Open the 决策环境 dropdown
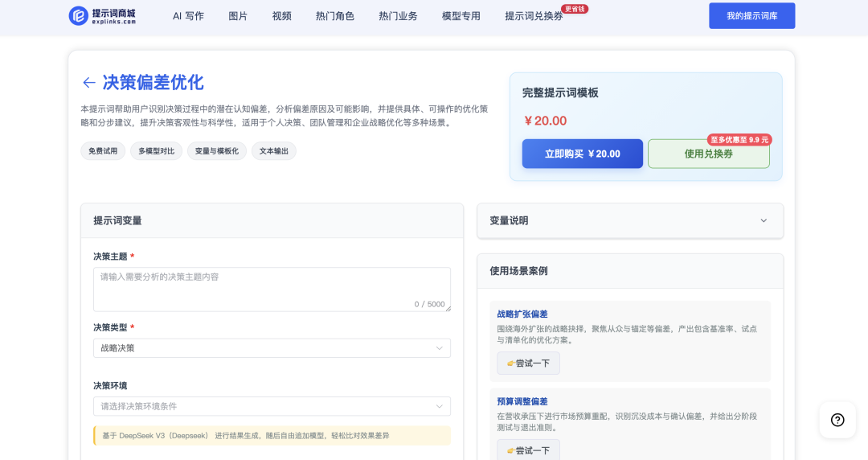The image size is (868, 460). click(x=272, y=406)
